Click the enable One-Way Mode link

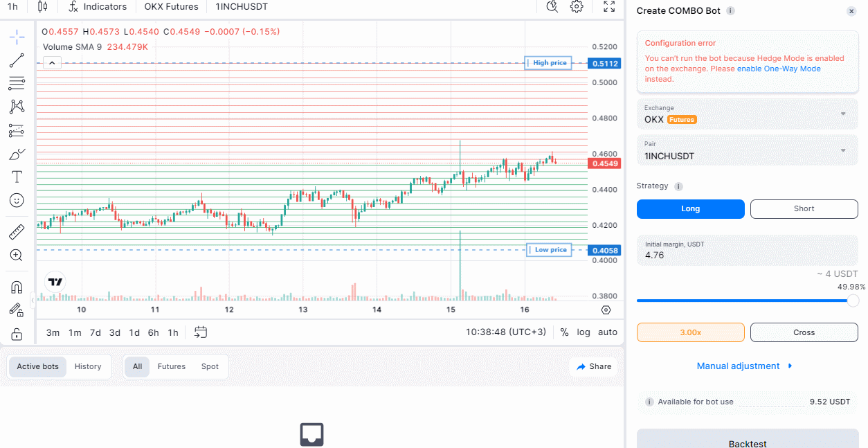(x=779, y=69)
